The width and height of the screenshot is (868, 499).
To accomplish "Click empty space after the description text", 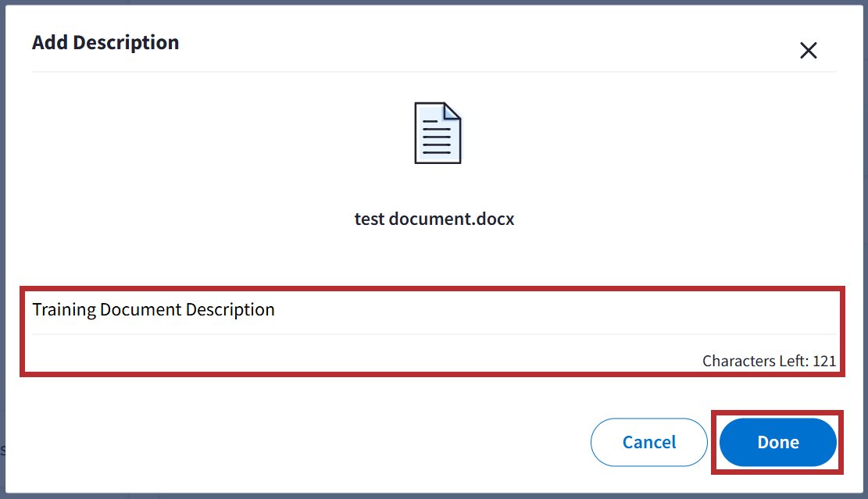I will pyautogui.click(x=547, y=310).
